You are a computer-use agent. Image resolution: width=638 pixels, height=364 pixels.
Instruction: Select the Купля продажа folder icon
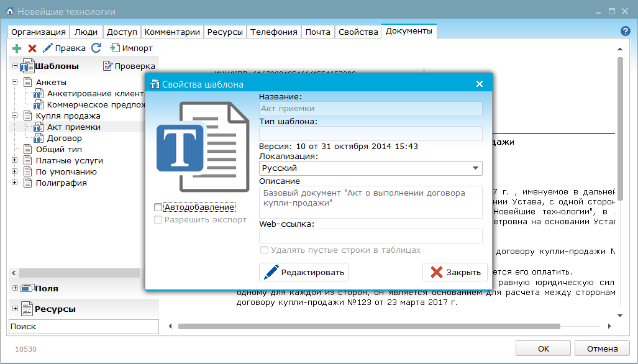(28, 116)
